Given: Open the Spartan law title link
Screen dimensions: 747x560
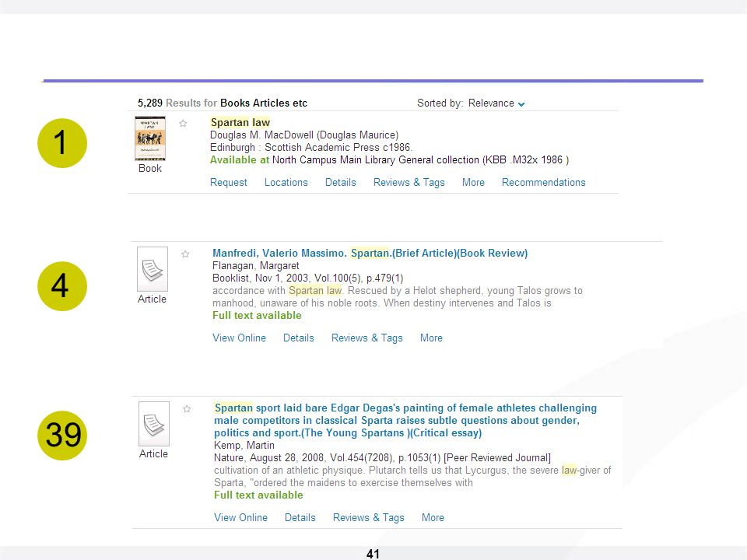Looking at the screenshot, I should [240, 122].
